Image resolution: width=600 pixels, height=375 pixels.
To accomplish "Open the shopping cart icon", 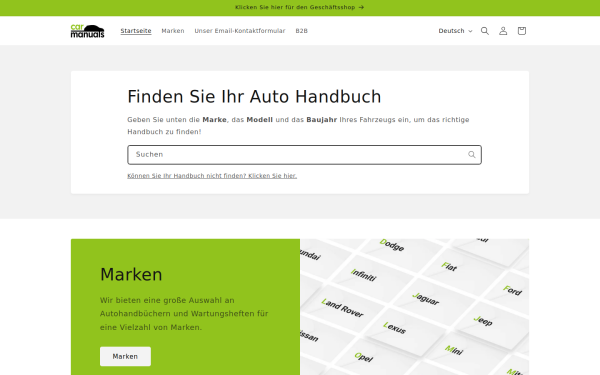I will pyautogui.click(x=522, y=31).
